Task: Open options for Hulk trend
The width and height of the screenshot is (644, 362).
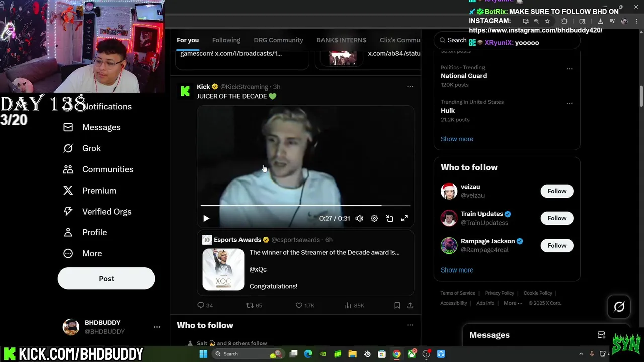Action: tap(569, 103)
